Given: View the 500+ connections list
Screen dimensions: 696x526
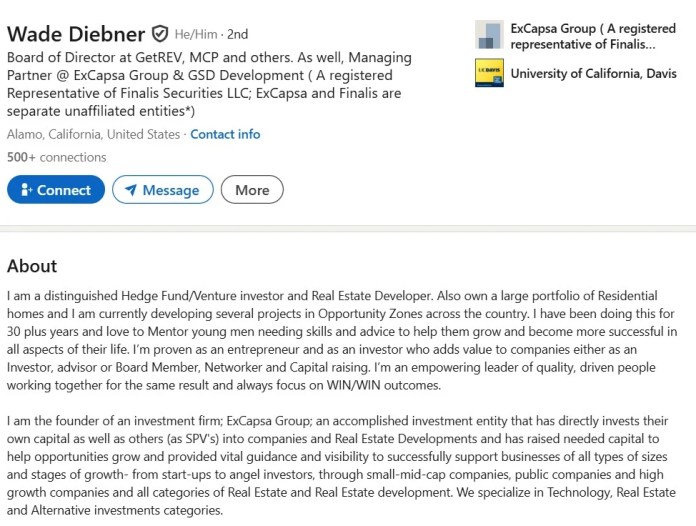Looking at the screenshot, I should tap(56, 157).
